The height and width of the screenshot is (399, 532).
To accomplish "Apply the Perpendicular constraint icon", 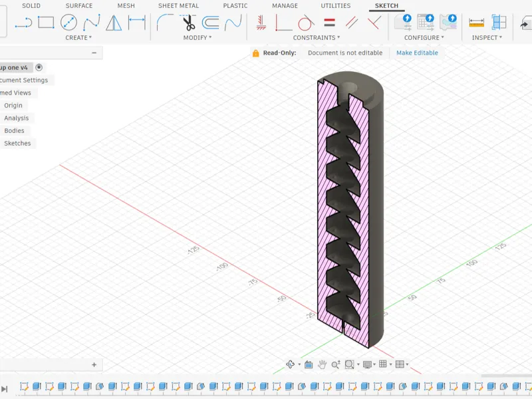I will [x=374, y=23].
